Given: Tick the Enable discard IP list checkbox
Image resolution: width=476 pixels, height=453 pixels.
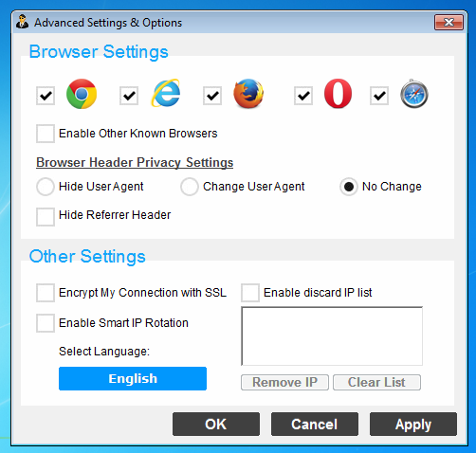Looking at the screenshot, I should 250,293.
